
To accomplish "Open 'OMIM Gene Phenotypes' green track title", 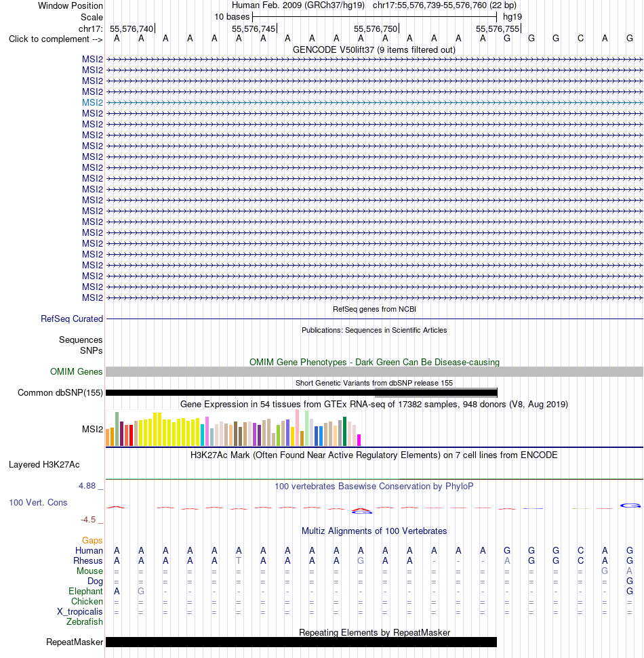I will 374,362.
